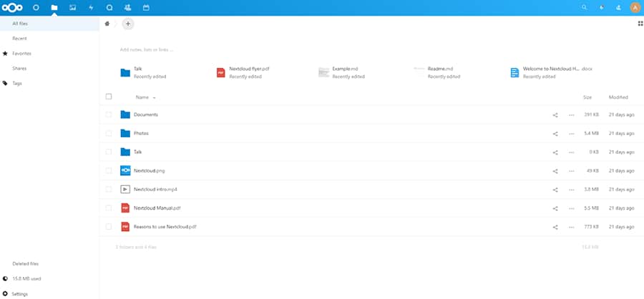The height and width of the screenshot is (299, 644).
Task: Share the Documents folder
Action: point(555,115)
